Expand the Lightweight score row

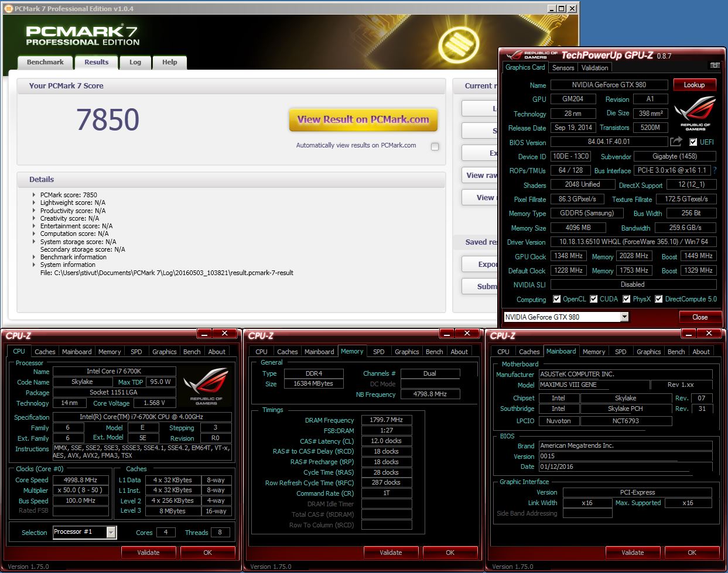(x=34, y=203)
